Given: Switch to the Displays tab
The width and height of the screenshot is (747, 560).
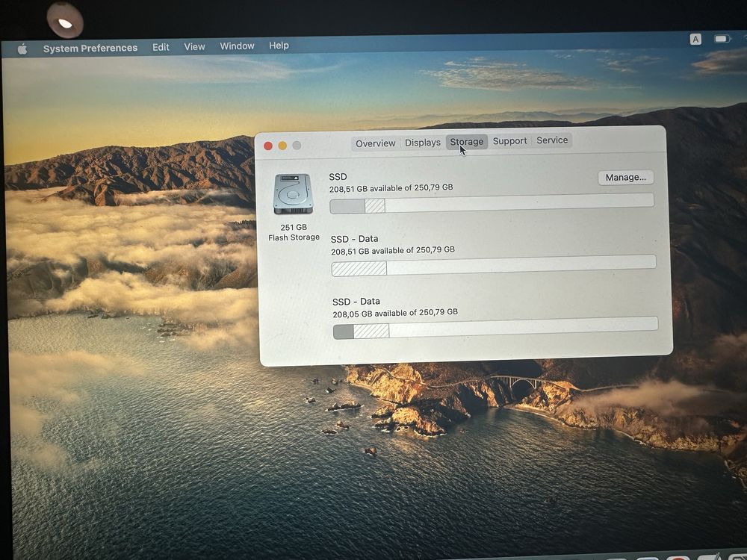Looking at the screenshot, I should (423, 143).
